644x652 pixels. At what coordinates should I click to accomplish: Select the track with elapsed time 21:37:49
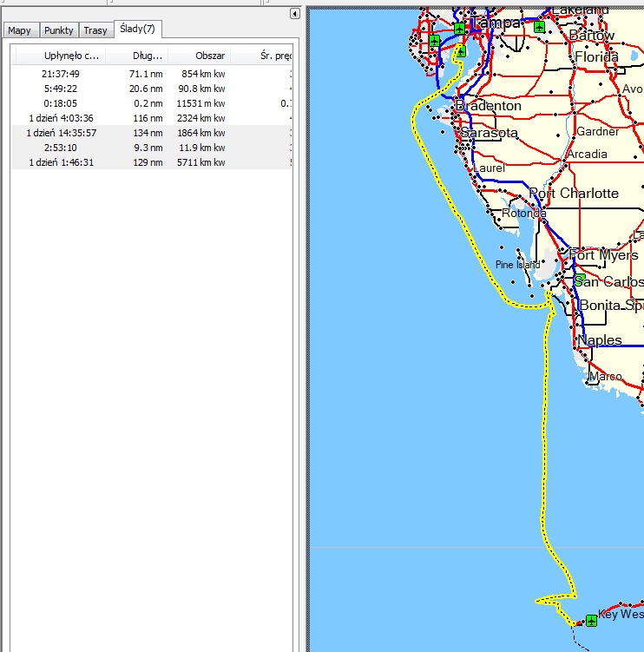click(72, 74)
